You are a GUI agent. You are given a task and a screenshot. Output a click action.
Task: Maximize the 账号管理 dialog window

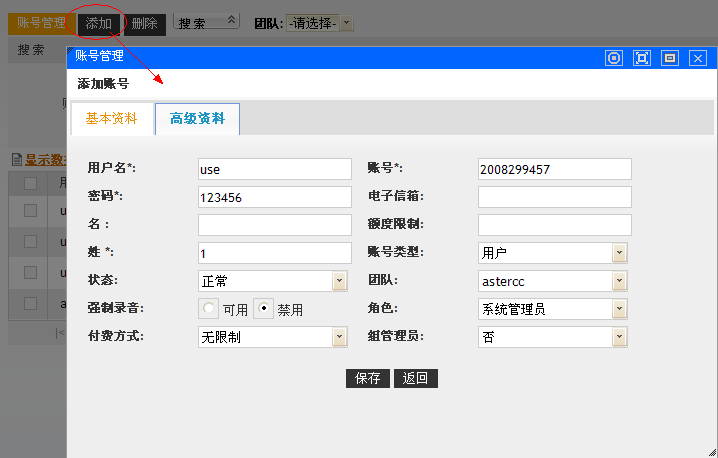642,58
